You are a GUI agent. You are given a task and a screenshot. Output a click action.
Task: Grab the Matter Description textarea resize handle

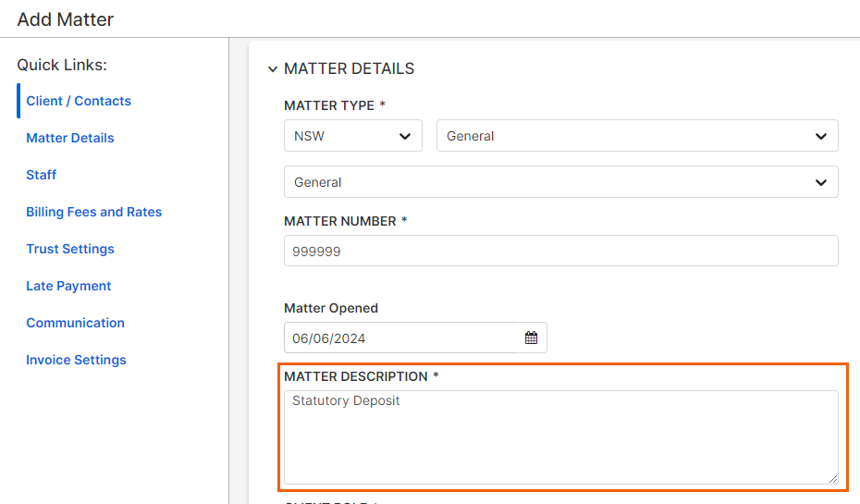point(832,478)
